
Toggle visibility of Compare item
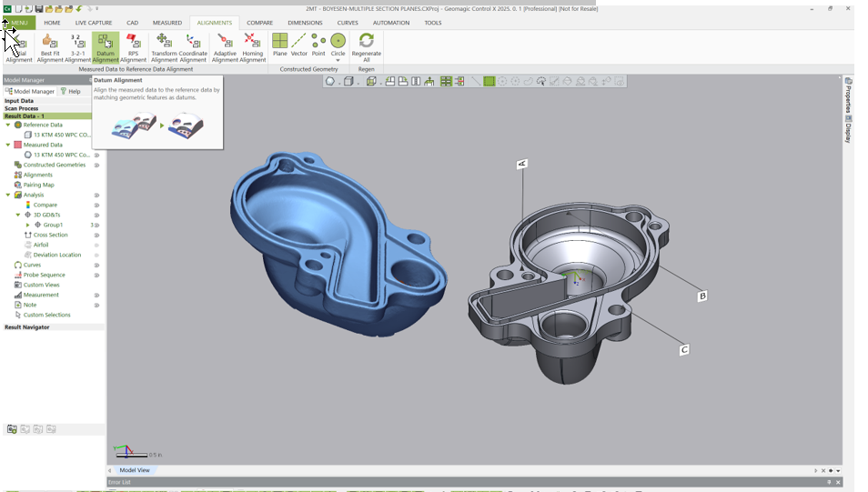[x=96, y=205]
